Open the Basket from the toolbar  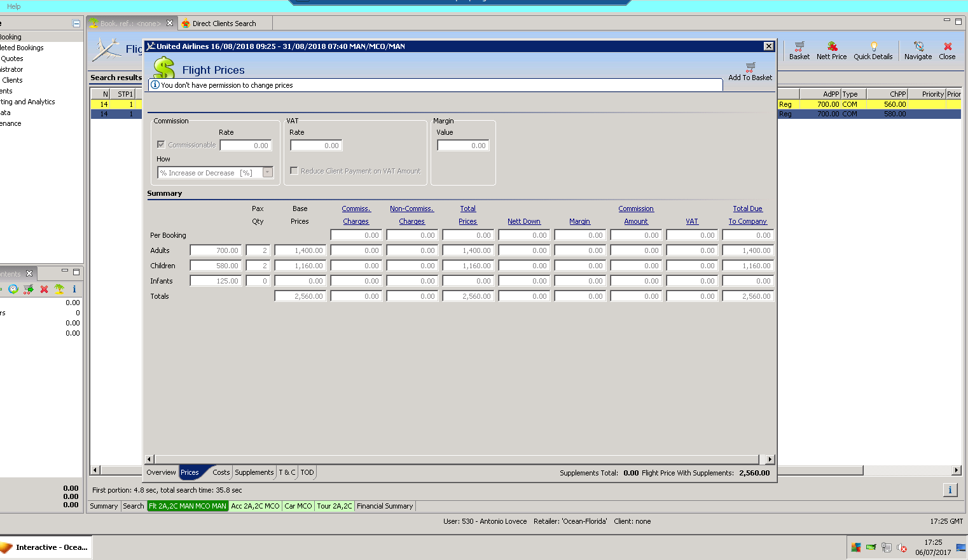[799, 46]
